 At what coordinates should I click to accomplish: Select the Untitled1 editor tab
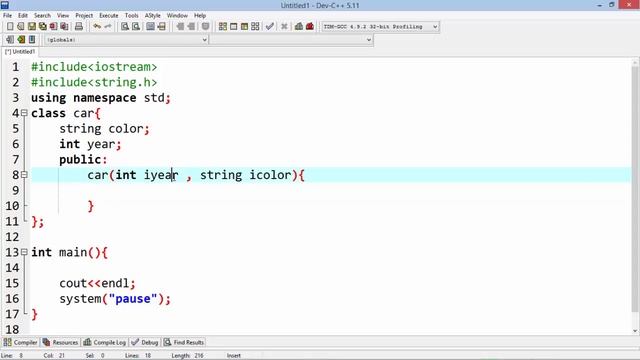click(x=20, y=52)
